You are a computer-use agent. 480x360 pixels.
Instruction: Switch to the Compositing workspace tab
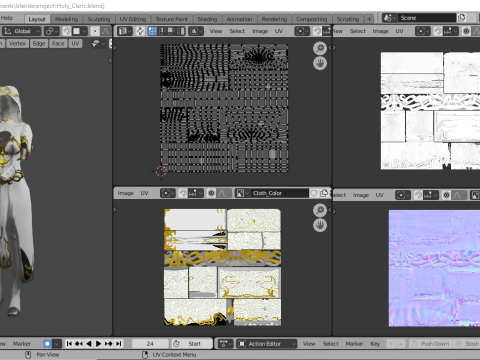coord(312,19)
